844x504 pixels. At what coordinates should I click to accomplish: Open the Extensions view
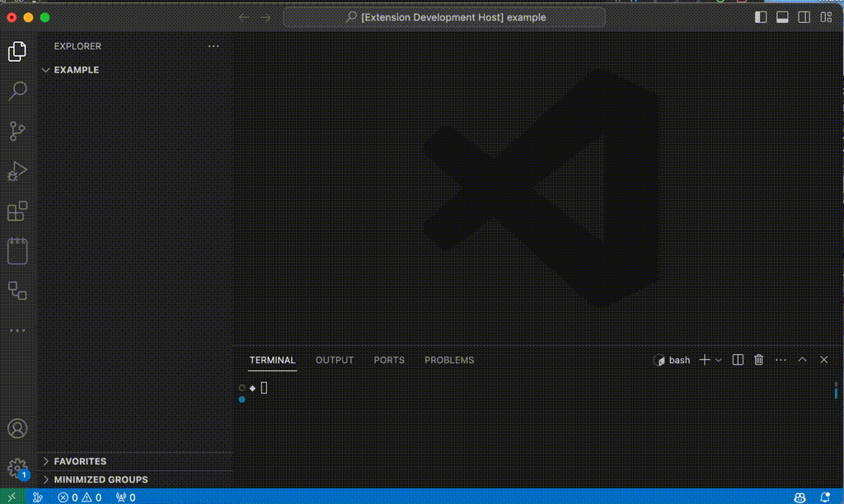(17, 211)
